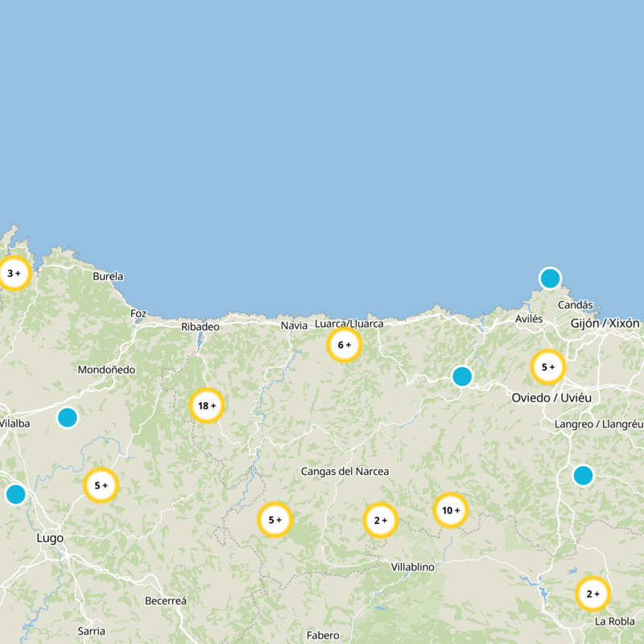
Task: Click the Cangas del Narcea label
Action: click(345, 471)
